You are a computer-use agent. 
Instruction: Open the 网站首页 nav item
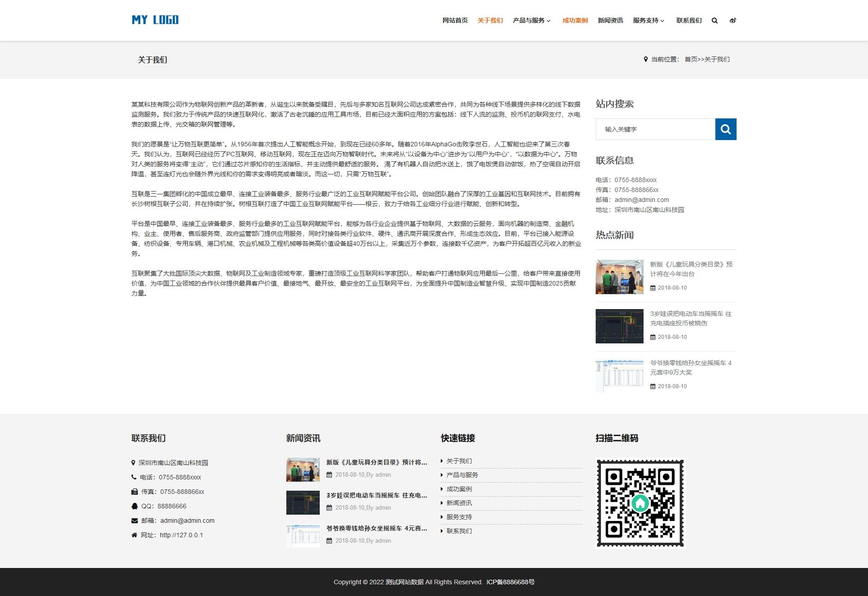455,20
